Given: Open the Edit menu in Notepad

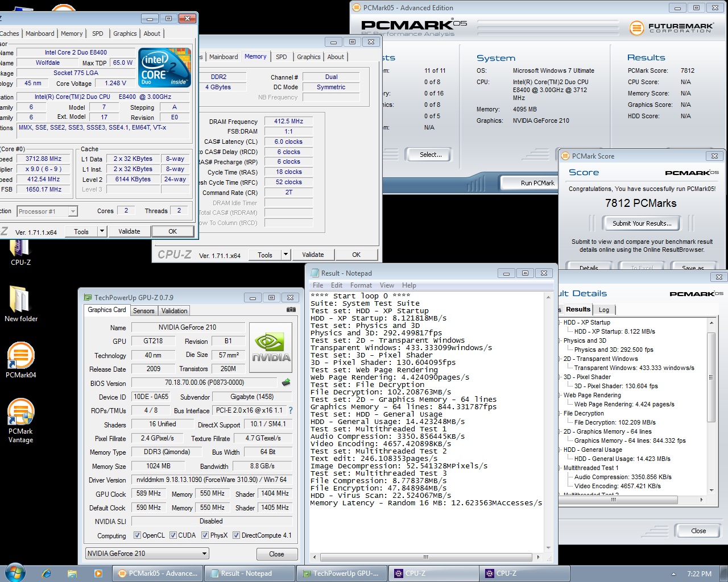Looking at the screenshot, I should tap(337, 285).
